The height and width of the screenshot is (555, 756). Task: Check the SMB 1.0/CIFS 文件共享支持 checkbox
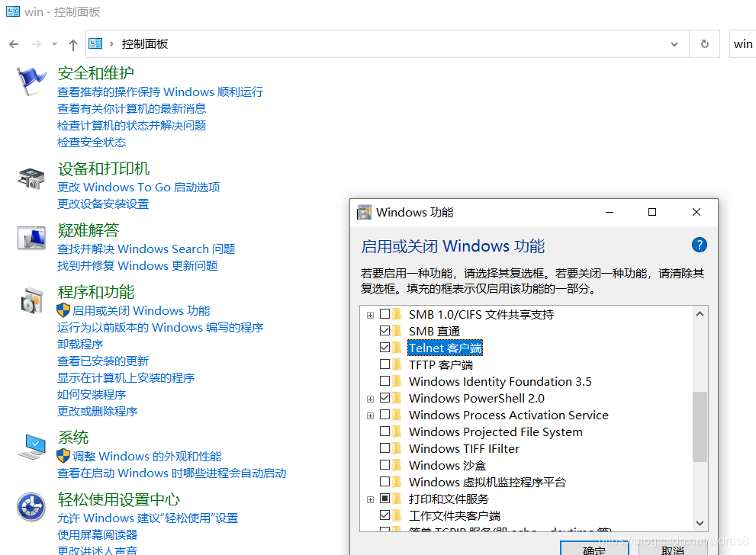[x=384, y=314]
